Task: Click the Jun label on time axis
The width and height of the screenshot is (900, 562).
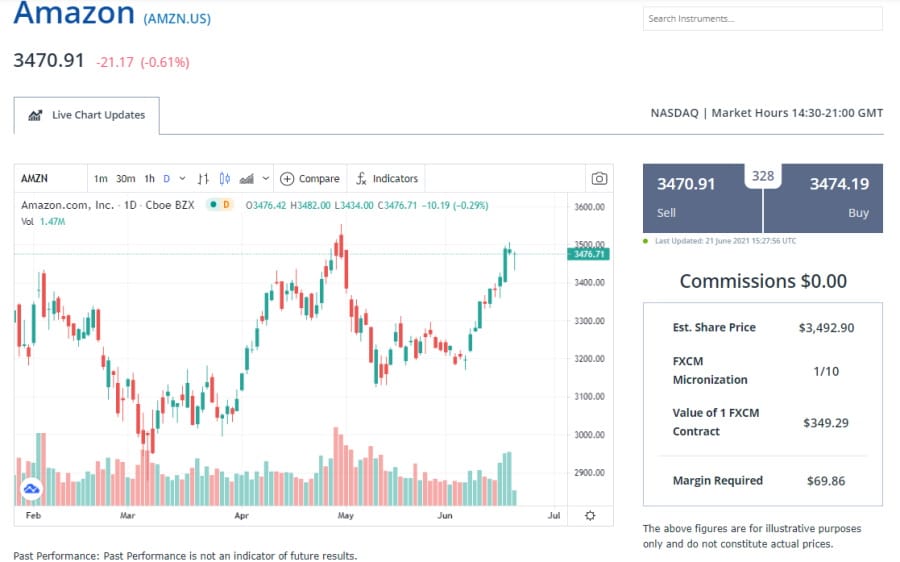Action: [x=445, y=516]
